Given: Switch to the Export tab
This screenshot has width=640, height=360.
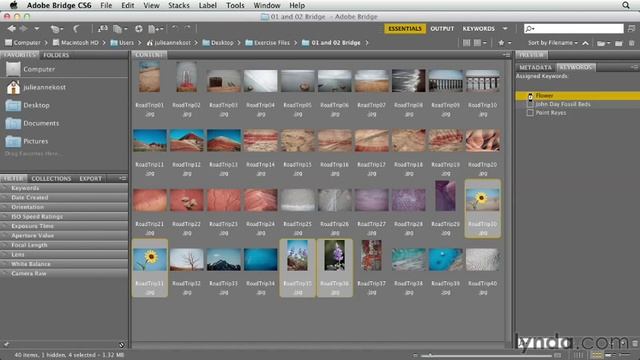Looking at the screenshot, I should [x=91, y=179].
